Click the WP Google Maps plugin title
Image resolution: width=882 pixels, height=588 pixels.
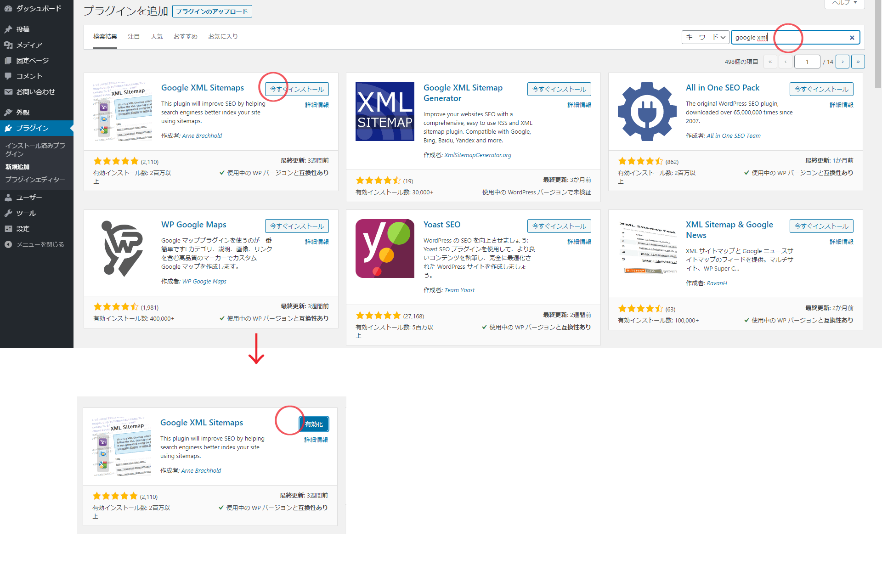194,225
